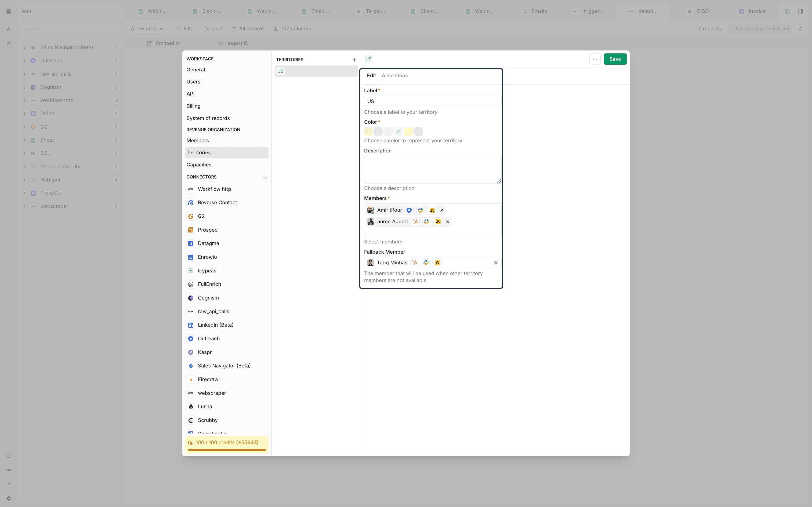
Task: Click the refresh sync icon top right
Action: (801, 29)
